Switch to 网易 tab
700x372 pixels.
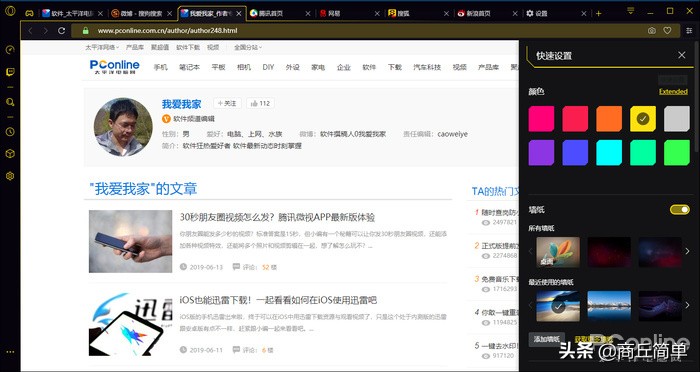[x=350, y=14]
